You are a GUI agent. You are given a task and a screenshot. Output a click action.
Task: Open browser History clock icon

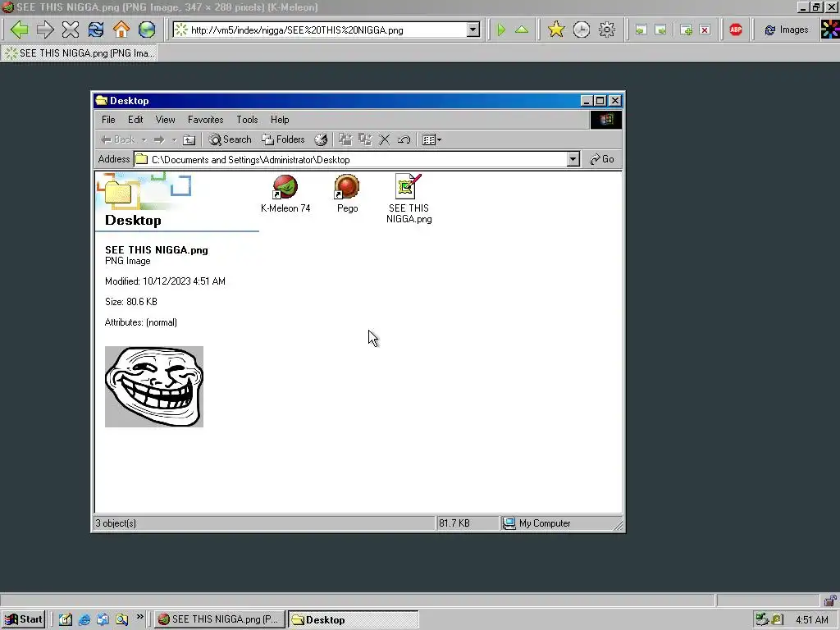[x=582, y=30]
